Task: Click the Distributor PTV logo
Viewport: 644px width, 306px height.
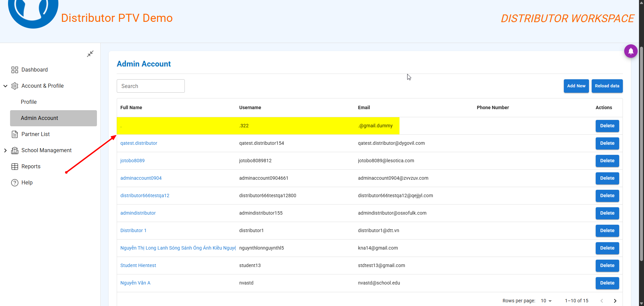Action: (x=33, y=13)
